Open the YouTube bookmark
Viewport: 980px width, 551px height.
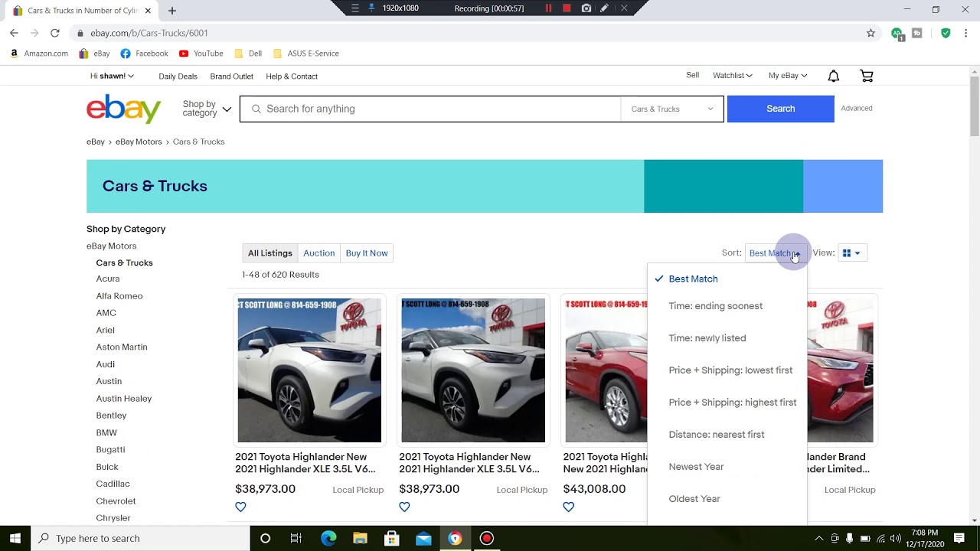click(201, 54)
